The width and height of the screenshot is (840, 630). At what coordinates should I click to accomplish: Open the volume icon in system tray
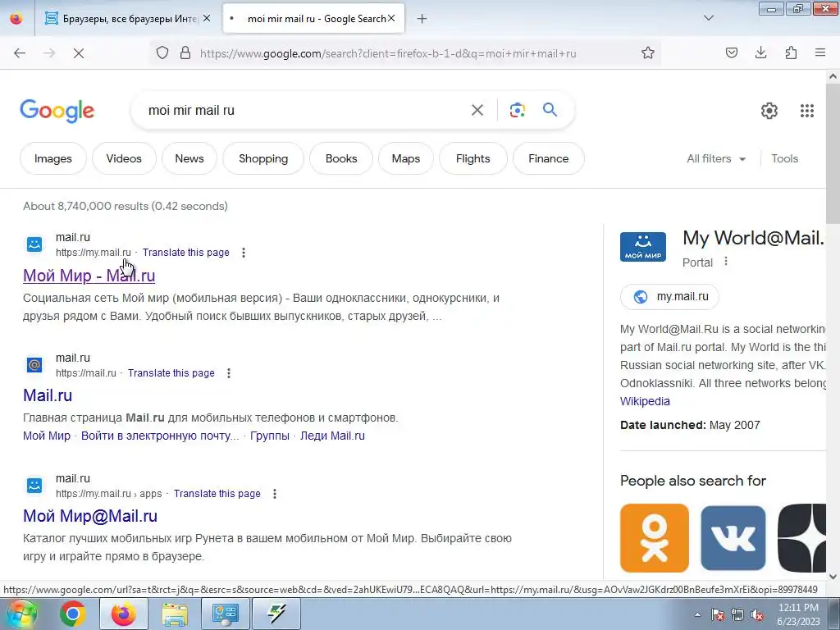[x=757, y=615]
